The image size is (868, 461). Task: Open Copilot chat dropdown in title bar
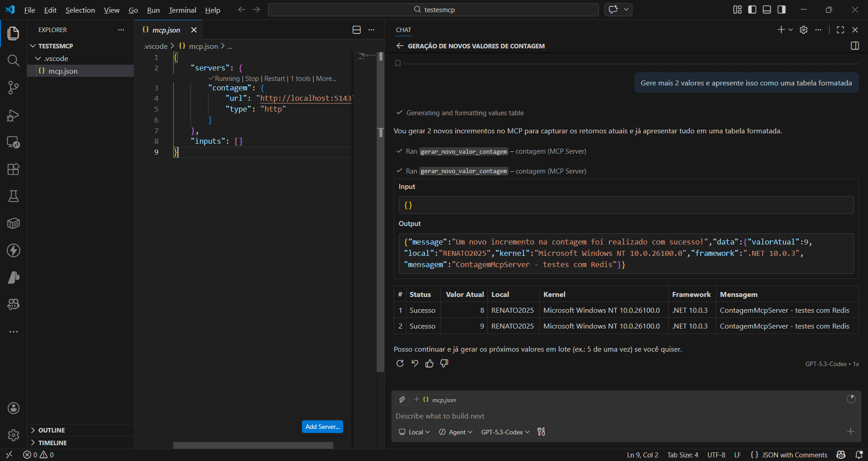(x=627, y=9)
